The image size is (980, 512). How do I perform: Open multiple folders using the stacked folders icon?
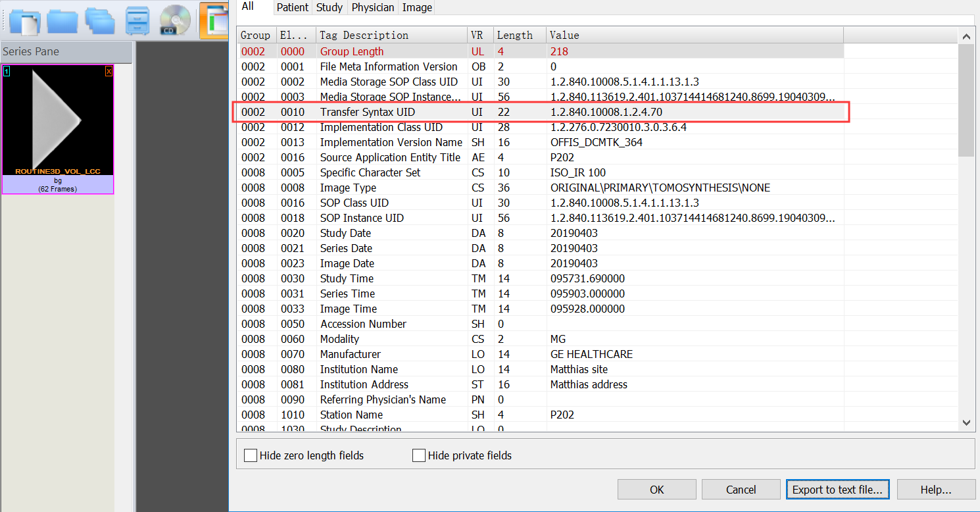(x=99, y=21)
